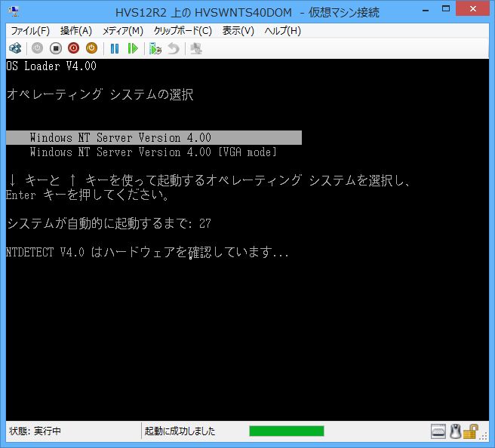The width and height of the screenshot is (495, 448).
Task: Create a checkpoint with snapshot icon
Action: [155, 48]
